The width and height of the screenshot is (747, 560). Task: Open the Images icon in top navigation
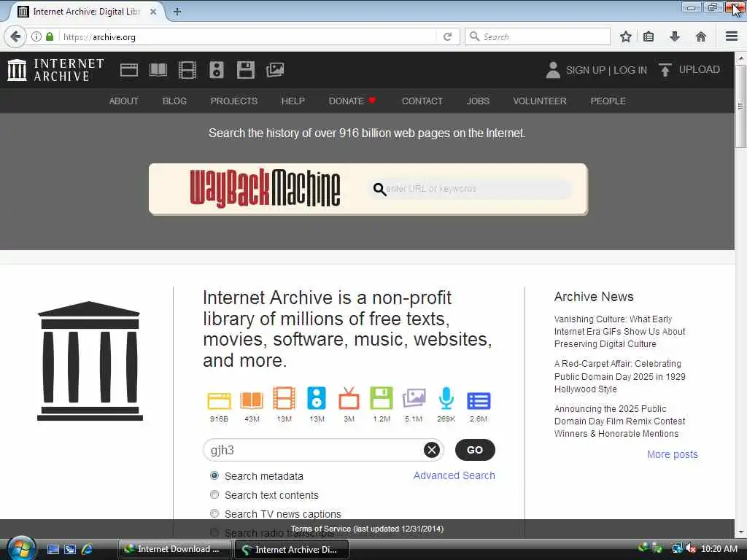pos(275,70)
